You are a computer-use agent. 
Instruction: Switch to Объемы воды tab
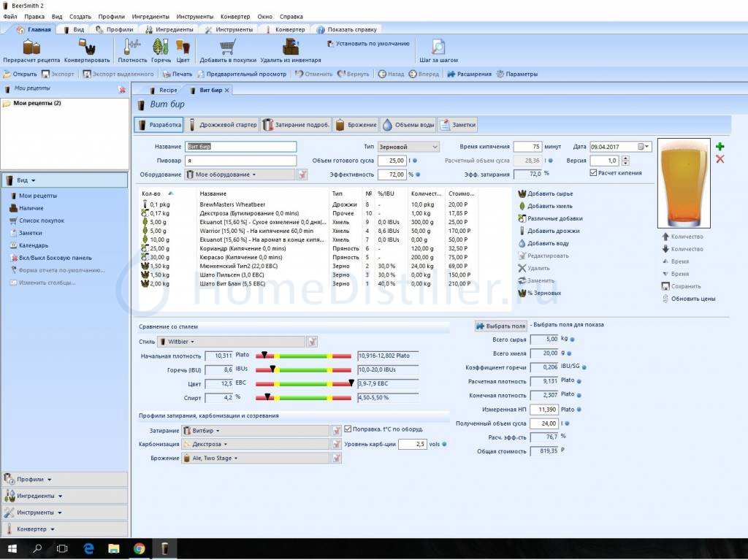point(408,125)
